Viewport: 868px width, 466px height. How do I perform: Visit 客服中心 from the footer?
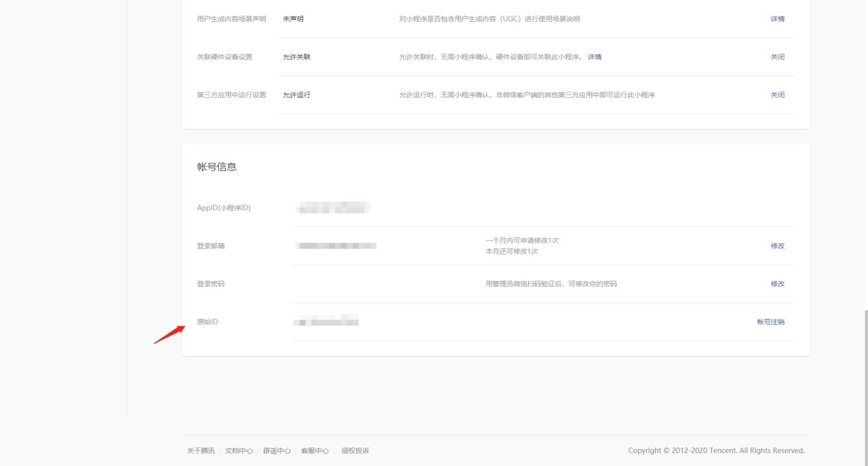[x=315, y=451]
